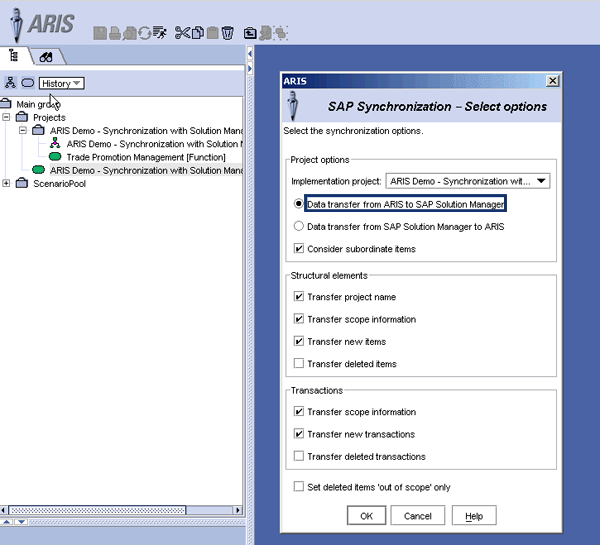The image size is (600, 545).
Task: Collapse the Projects tree node
Action: pos(6,117)
